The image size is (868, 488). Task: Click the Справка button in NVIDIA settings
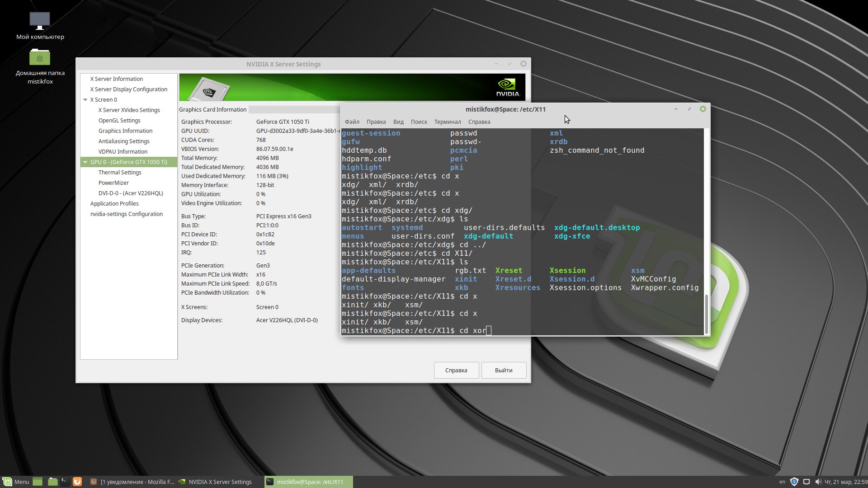[x=456, y=370]
